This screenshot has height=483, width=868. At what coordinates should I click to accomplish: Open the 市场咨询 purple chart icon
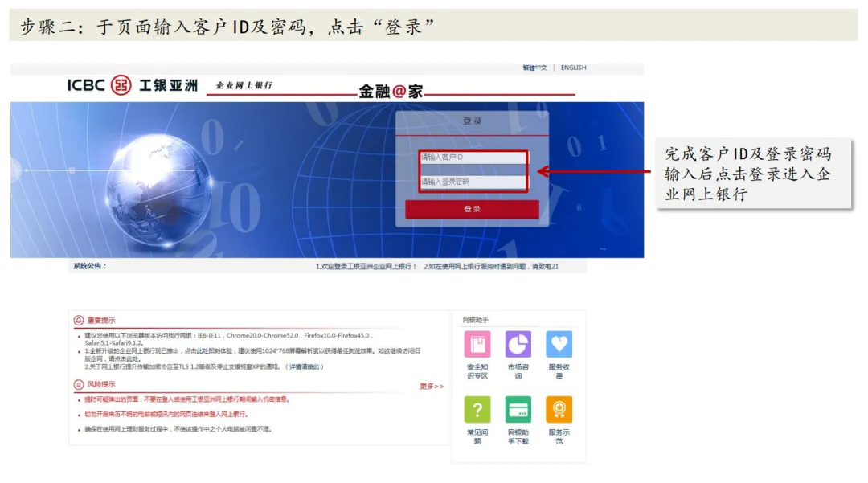click(x=518, y=344)
